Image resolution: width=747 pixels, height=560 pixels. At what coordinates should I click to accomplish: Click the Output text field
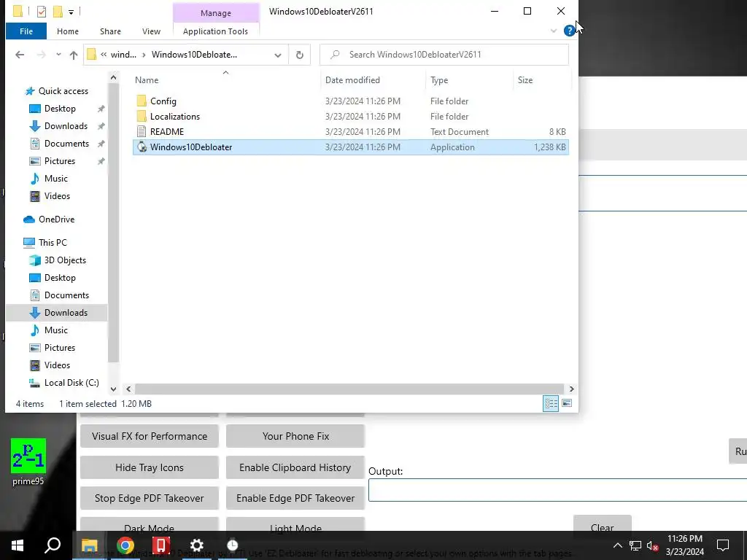click(557, 490)
